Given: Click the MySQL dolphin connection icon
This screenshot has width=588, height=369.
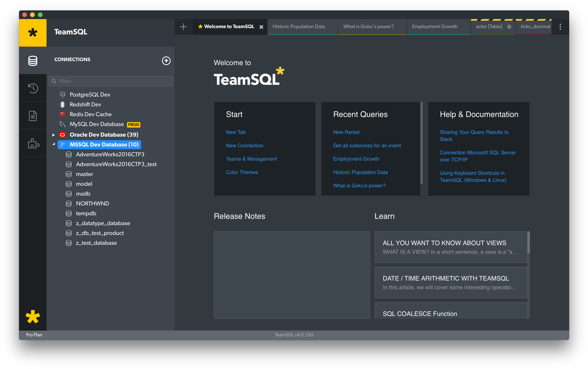Looking at the screenshot, I should coord(62,124).
